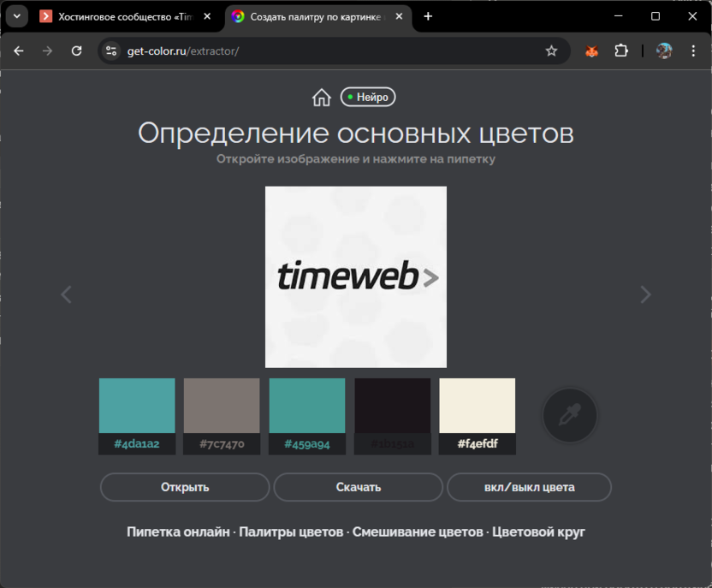This screenshot has width=712, height=588.
Task: Switch to the Хостинговое сообщество tab
Action: [x=126, y=17]
